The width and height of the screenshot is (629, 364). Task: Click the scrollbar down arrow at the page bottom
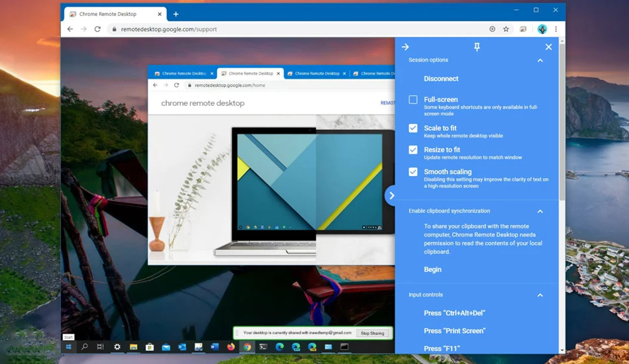pos(562,350)
